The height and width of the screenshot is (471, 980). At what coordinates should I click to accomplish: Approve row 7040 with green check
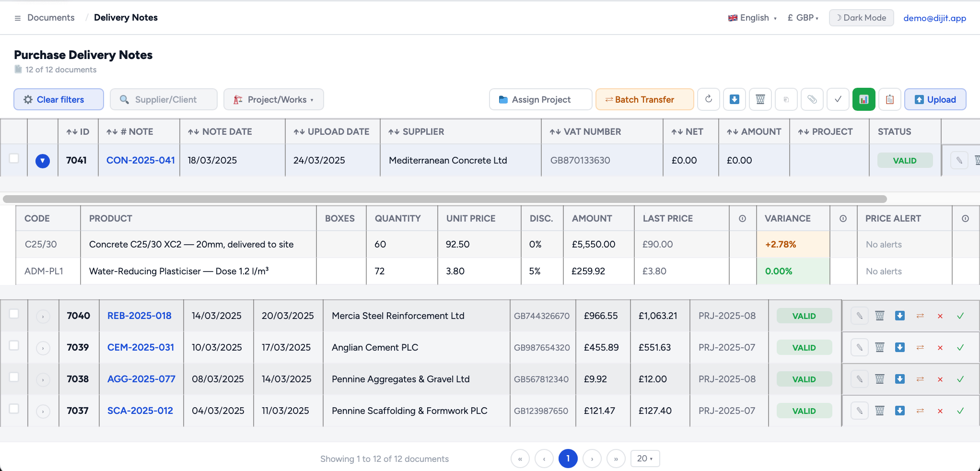coord(960,316)
